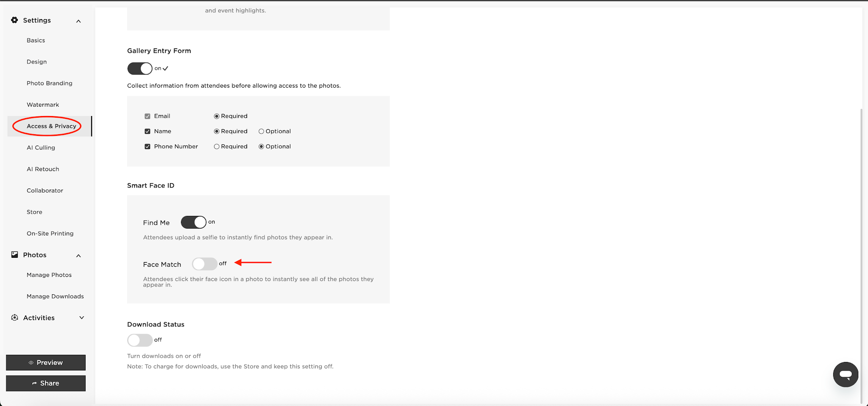The height and width of the screenshot is (406, 868).
Task: Click the eye icon on the Preview button
Action: point(31,362)
